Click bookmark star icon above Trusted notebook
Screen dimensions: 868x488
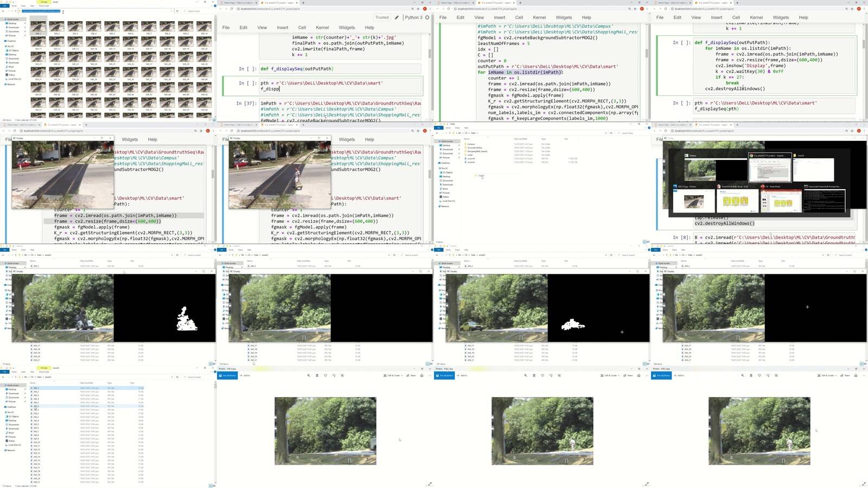418,9
